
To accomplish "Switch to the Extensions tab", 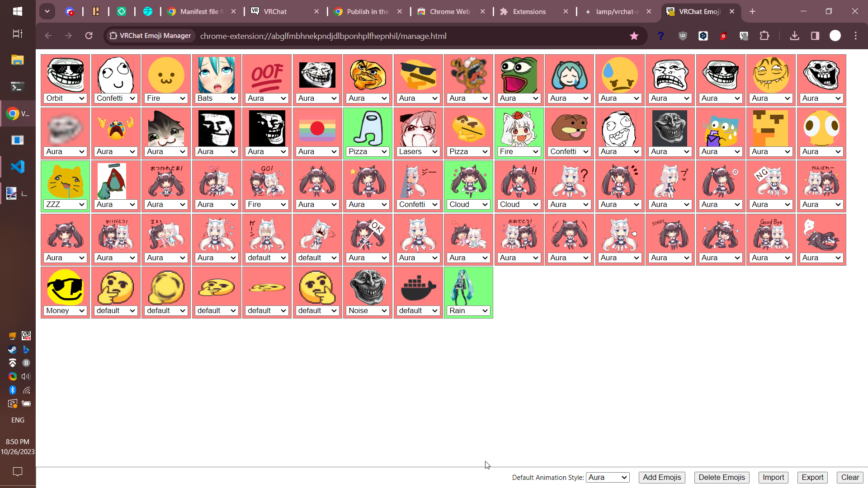I will point(529,12).
